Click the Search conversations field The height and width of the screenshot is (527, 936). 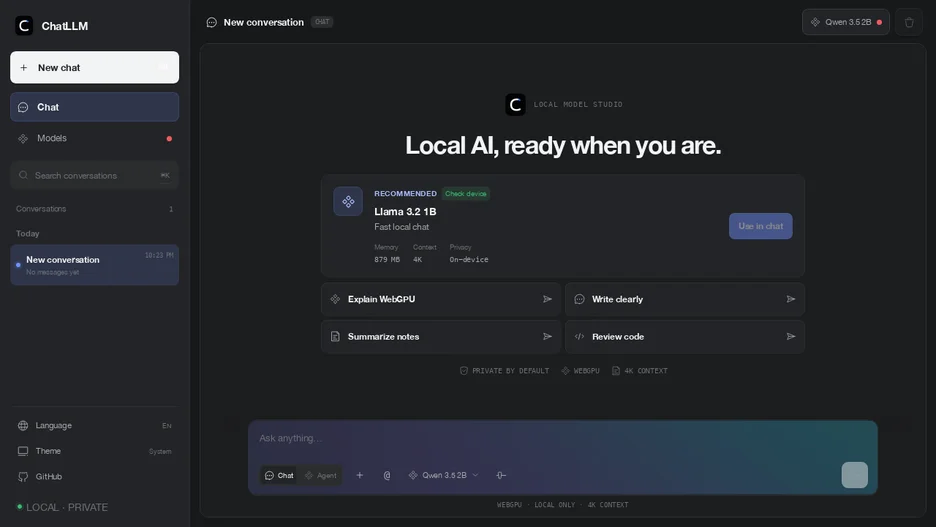94,175
